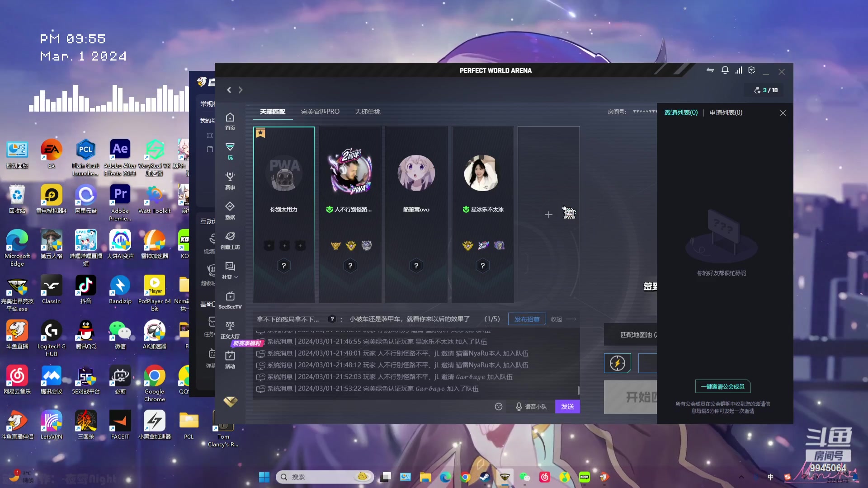Switch to the 天梯单挑 tab
The width and height of the screenshot is (868, 488).
point(368,112)
